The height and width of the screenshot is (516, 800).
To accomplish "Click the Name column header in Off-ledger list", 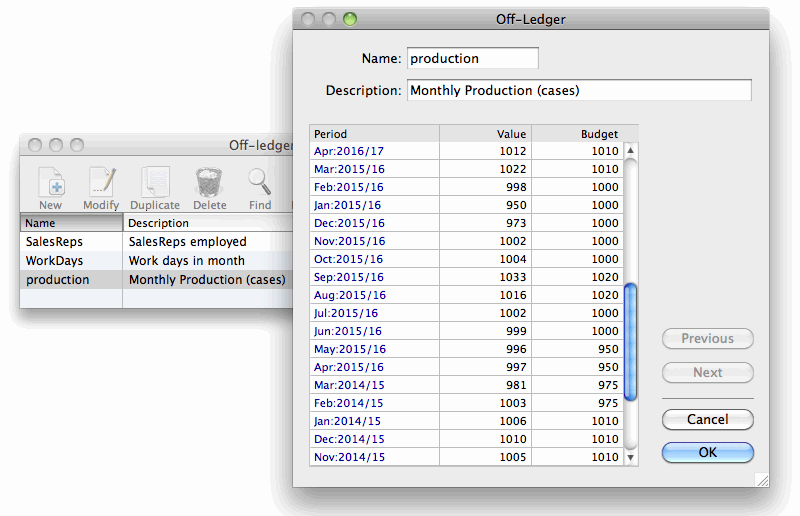I will pos(71,223).
